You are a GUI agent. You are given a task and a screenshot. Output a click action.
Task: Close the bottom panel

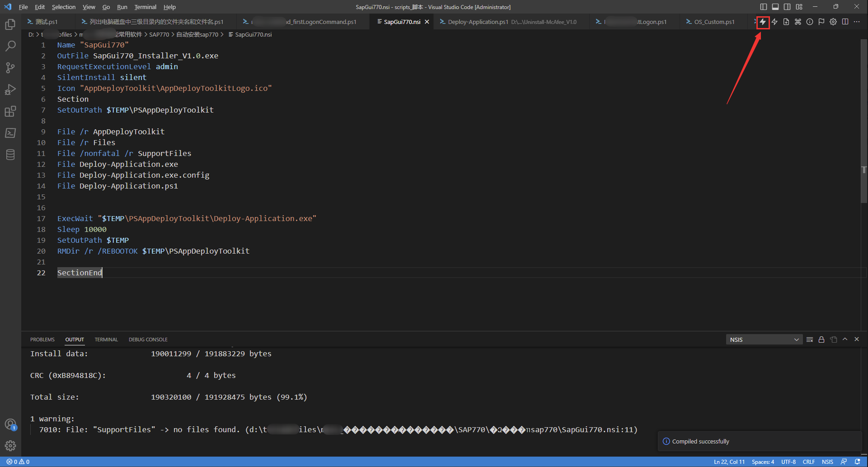[x=857, y=339]
